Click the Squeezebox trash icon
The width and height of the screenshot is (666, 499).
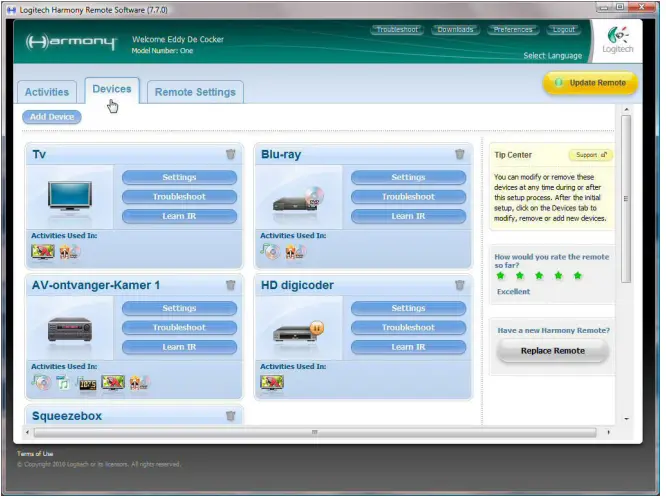232,418
